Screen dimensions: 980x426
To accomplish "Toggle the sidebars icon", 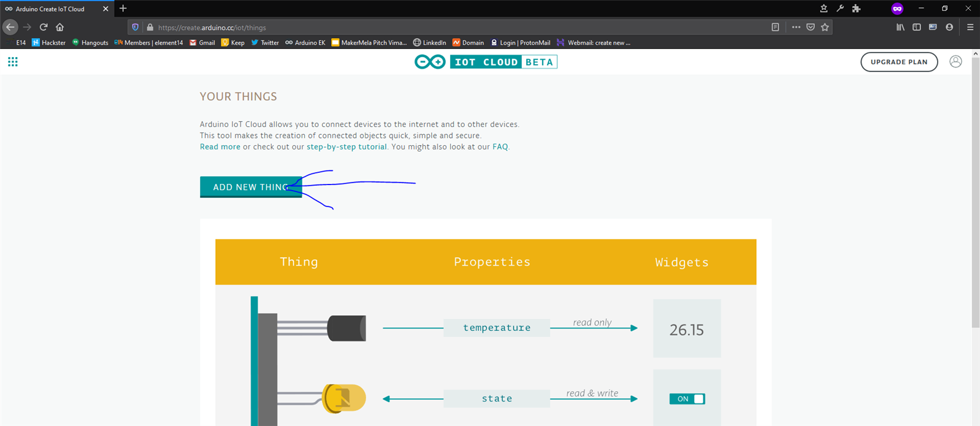I will [x=917, y=27].
